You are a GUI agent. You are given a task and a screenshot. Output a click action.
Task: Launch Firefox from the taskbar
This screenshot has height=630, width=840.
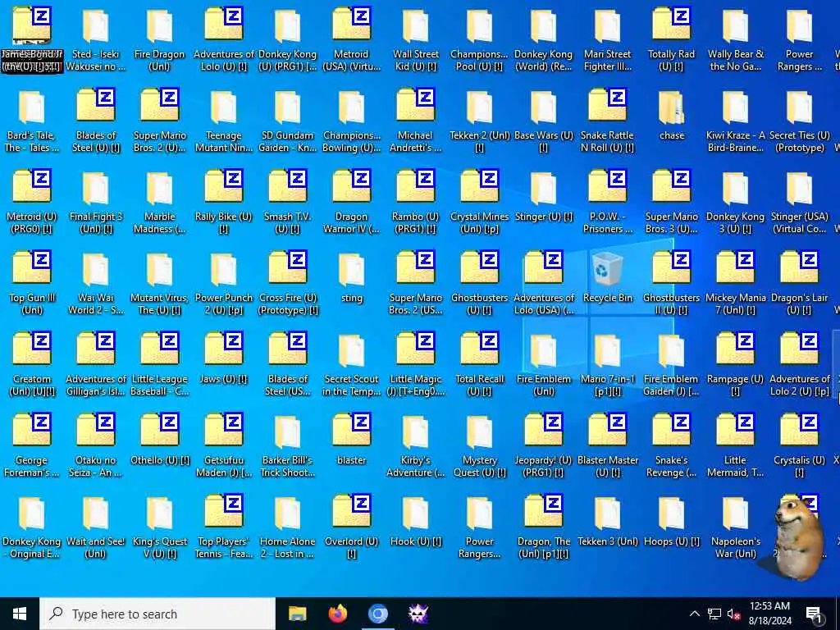(x=337, y=614)
